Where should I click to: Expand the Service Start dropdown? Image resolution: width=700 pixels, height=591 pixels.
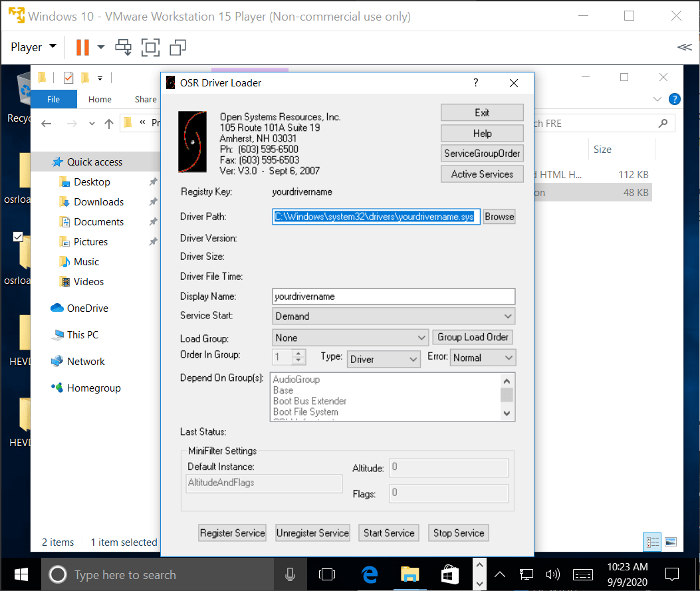(x=394, y=316)
